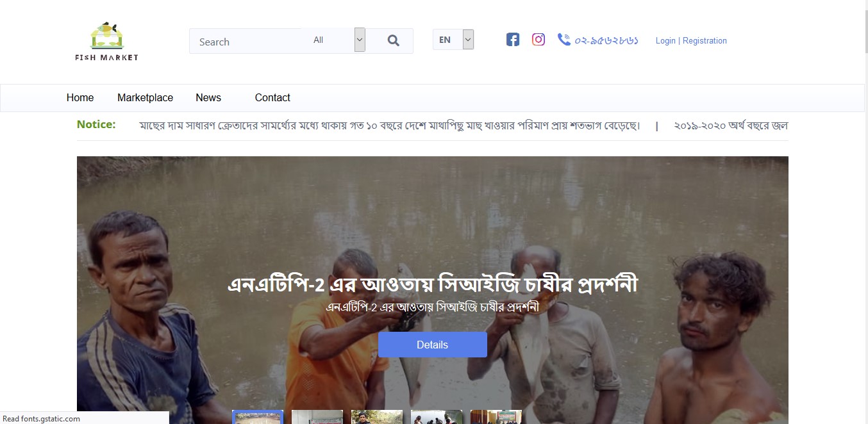Select the fourth slider thumbnail

(437, 417)
